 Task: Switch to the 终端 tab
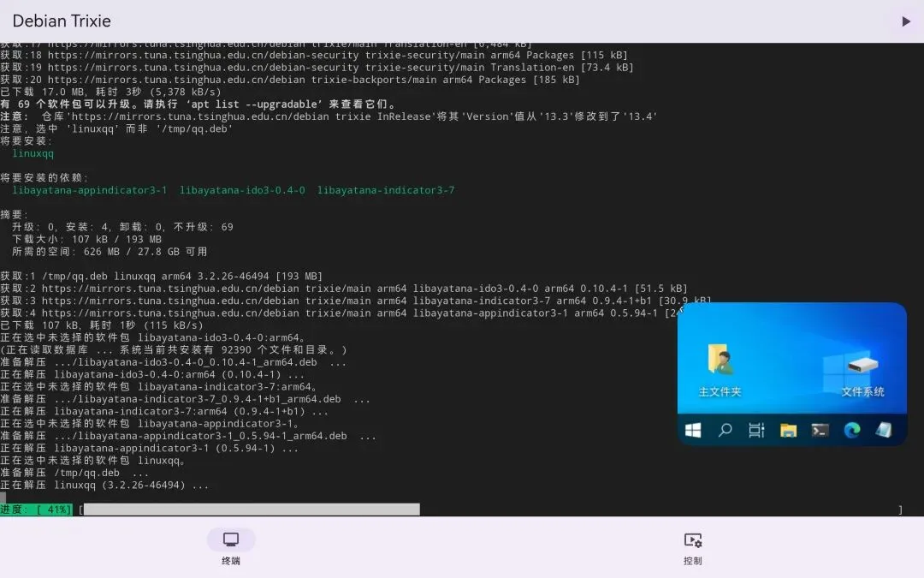click(x=231, y=546)
